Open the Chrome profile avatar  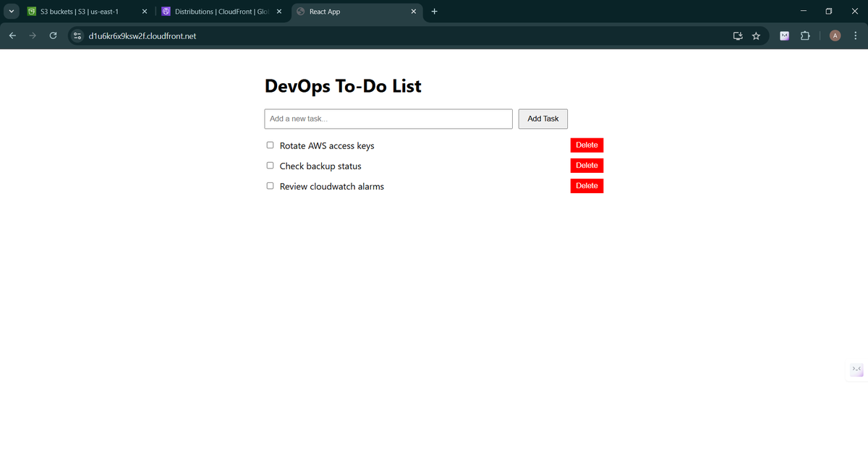835,36
